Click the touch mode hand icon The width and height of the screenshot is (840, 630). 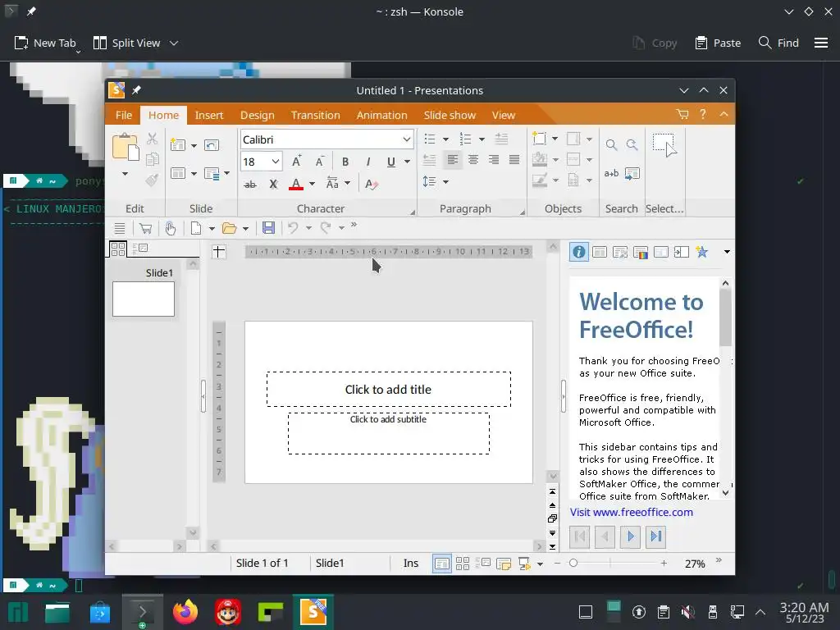click(171, 228)
